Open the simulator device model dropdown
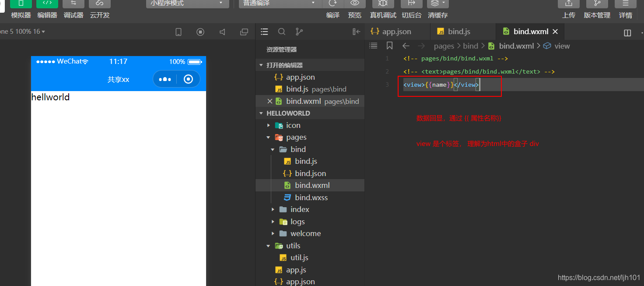644x286 pixels. [22, 32]
